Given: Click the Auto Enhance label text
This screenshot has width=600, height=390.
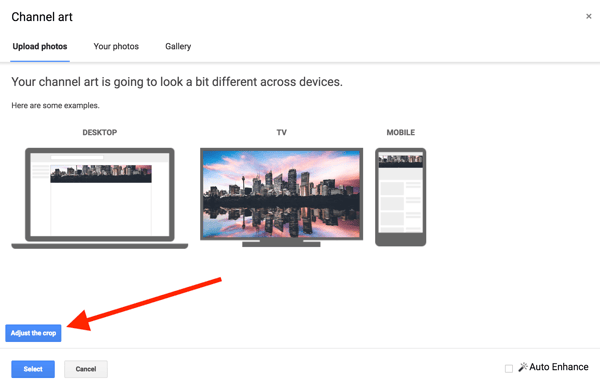Looking at the screenshot, I should tap(559, 367).
